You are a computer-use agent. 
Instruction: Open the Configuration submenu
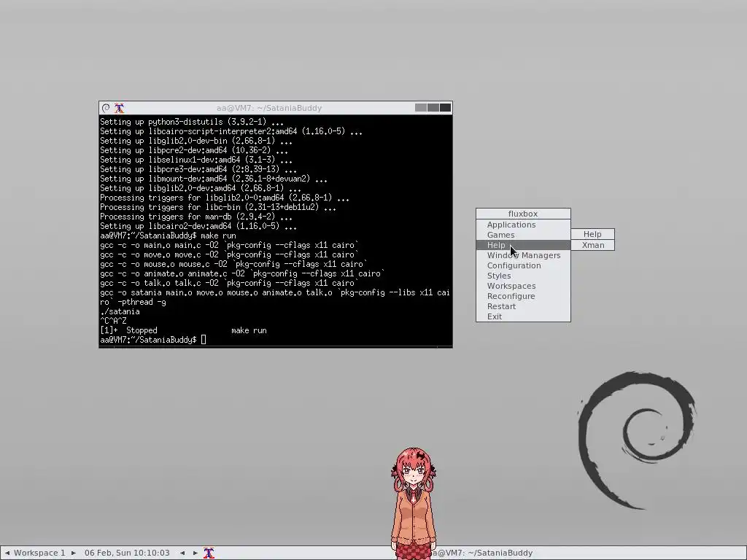point(523,265)
